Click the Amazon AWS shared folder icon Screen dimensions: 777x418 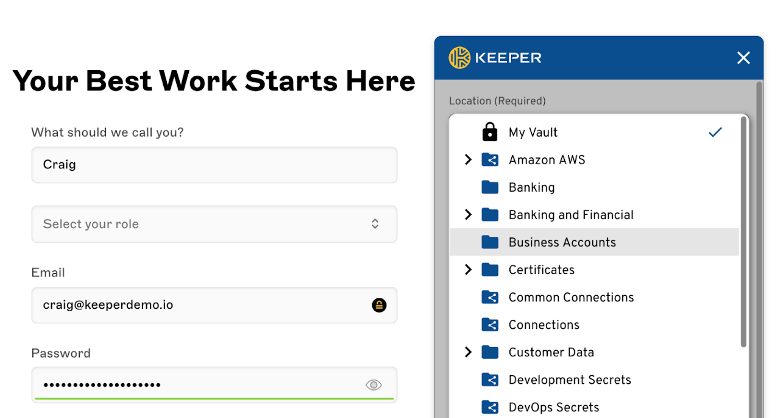click(x=490, y=160)
